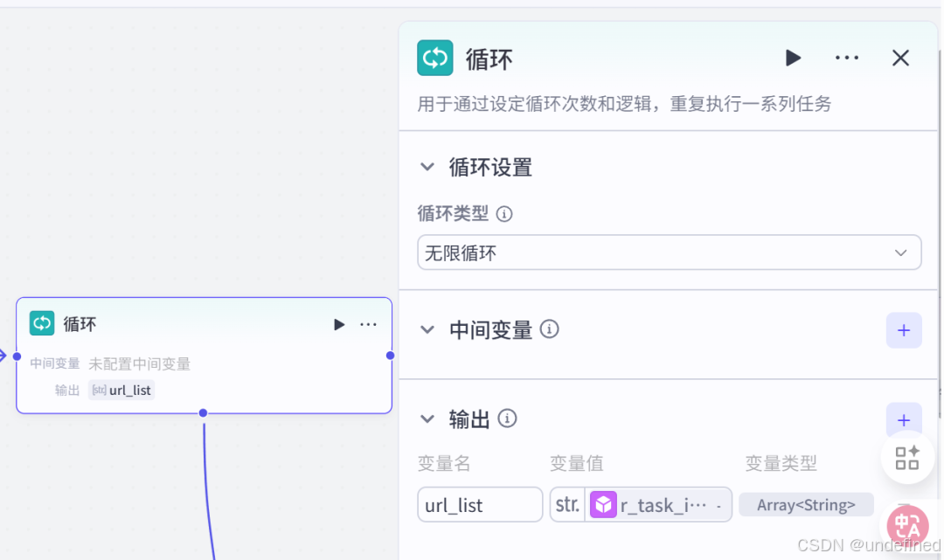Click the translate floating button
944x560 pixels.
(x=907, y=526)
